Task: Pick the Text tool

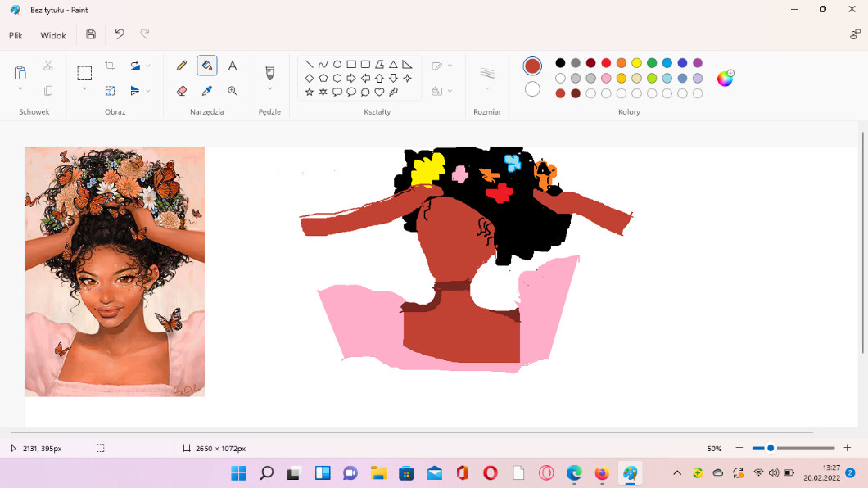Action: [233, 66]
